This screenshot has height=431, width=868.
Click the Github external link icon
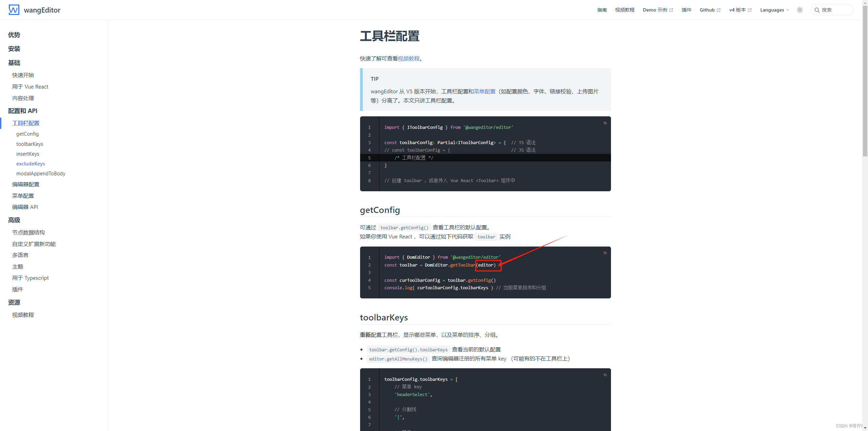pos(718,10)
